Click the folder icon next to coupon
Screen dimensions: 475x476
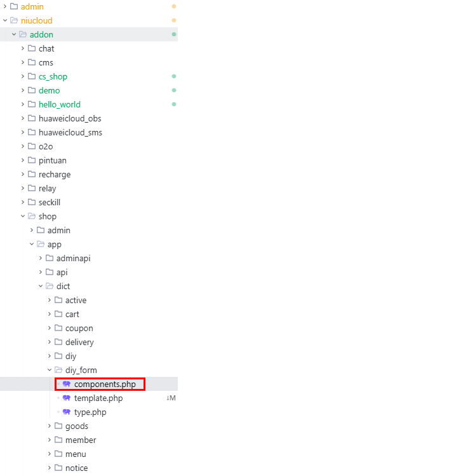tap(58, 328)
